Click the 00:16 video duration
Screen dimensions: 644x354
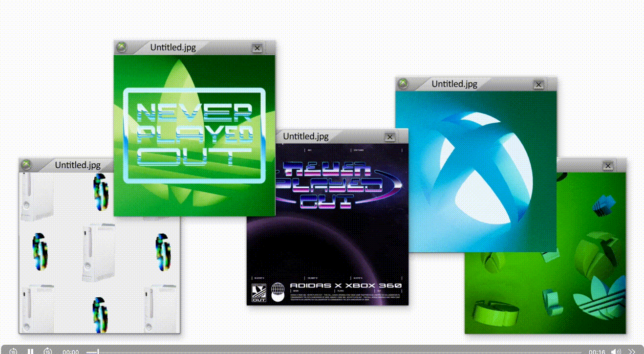coord(597,352)
